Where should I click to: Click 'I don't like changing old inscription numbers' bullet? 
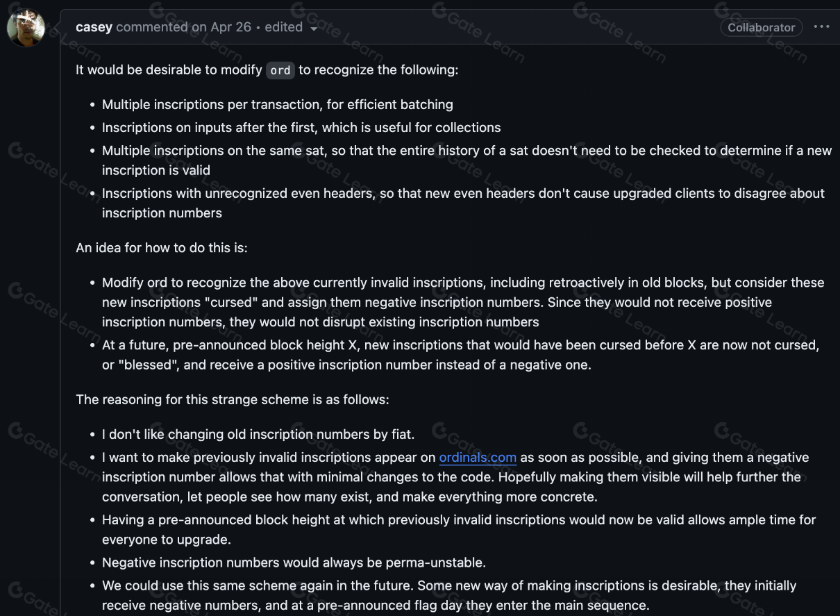point(258,434)
